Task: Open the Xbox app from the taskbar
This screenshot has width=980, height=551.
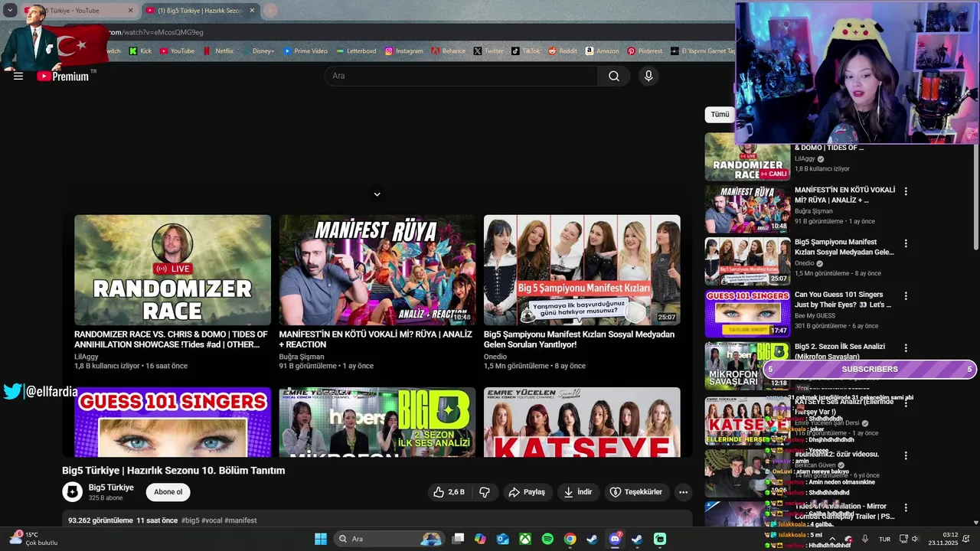Action: point(525,539)
